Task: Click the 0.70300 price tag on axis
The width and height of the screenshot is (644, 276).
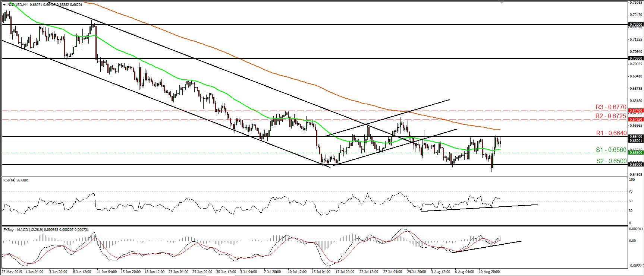Action: (636, 58)
